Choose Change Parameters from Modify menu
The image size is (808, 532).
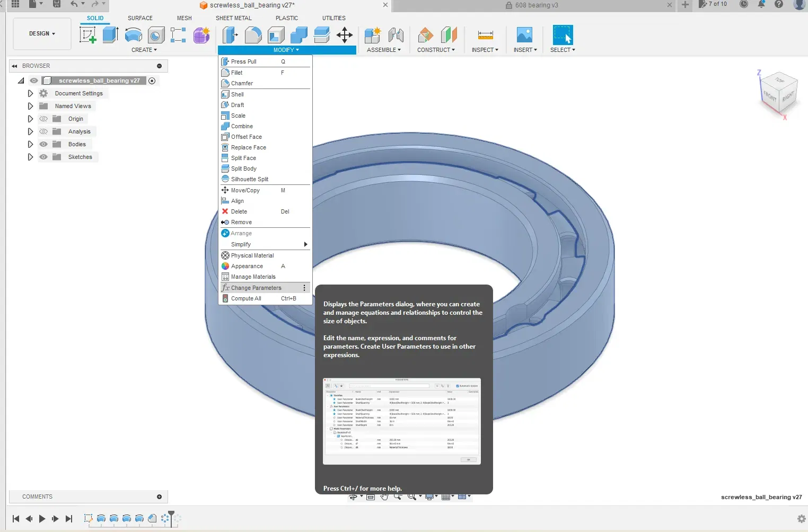(x=256, y=288)
